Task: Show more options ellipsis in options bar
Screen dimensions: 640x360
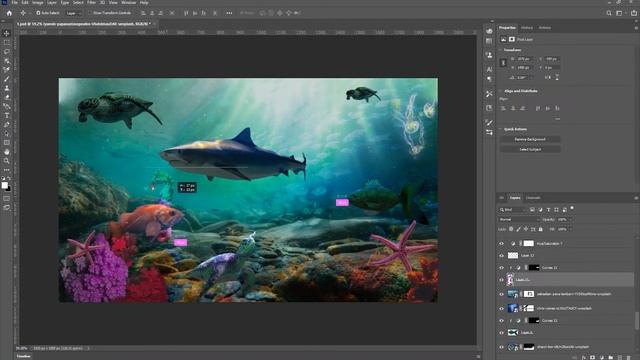Action: click(229, 13)
